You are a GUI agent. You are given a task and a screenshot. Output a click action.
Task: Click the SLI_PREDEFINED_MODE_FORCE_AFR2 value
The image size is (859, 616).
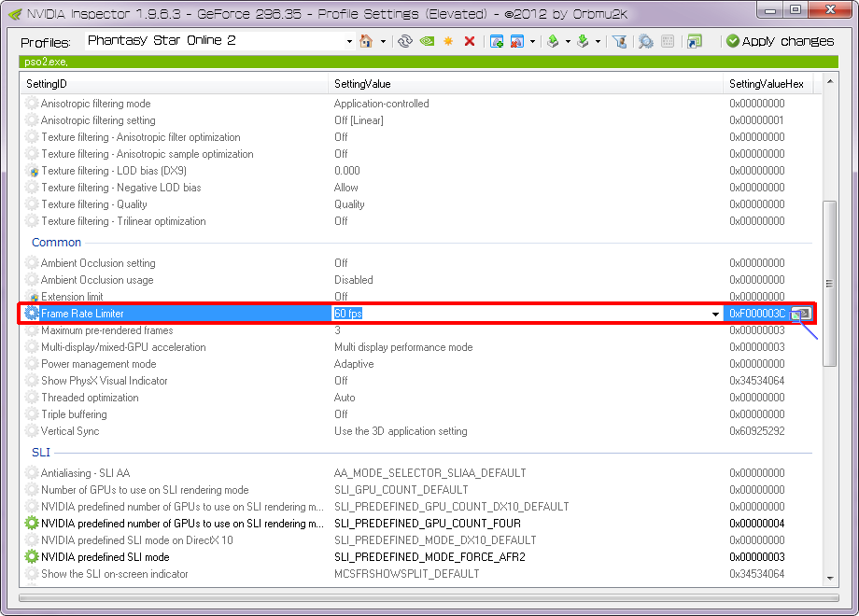click(430, 557)
